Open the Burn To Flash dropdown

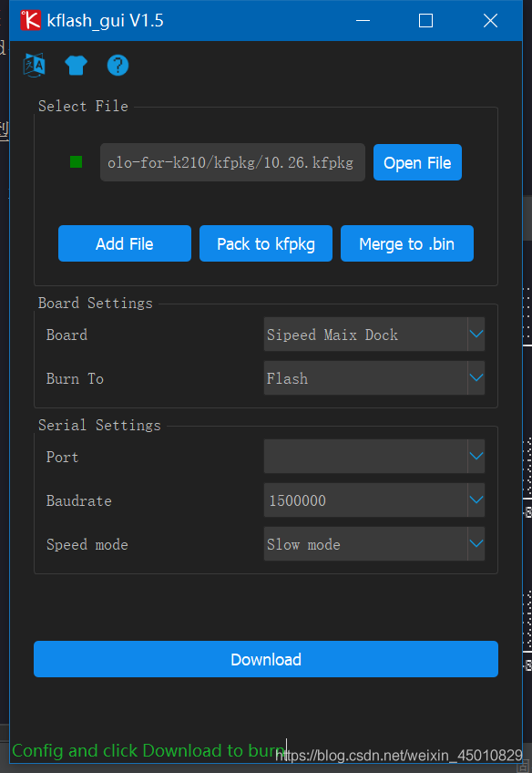pos(374,378)
